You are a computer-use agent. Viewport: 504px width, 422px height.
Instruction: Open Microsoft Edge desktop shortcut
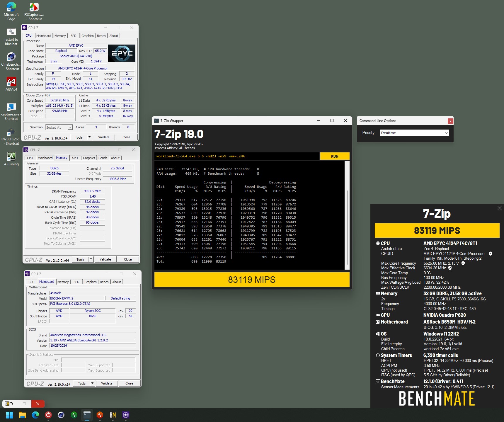click(11, 12)
